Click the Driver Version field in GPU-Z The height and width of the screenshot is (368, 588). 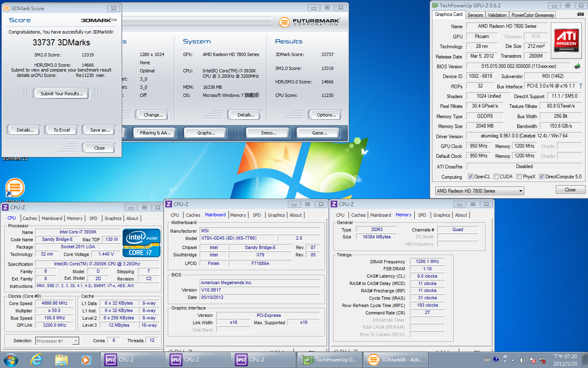coord(524,136)
